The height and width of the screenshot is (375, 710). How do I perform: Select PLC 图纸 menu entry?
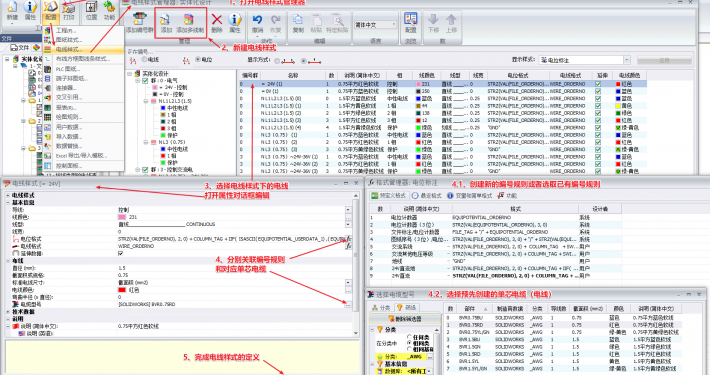point(83,69)
